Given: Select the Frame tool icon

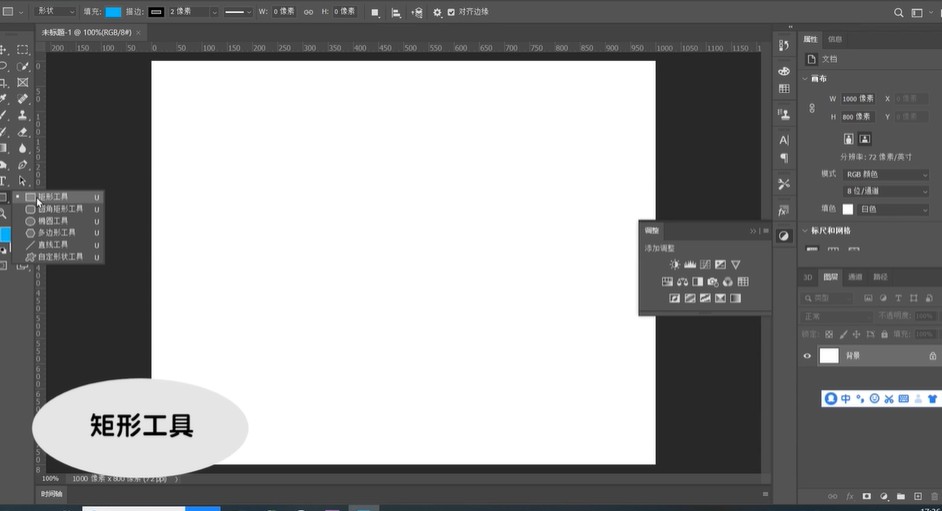Looking at the screenshot, I should tap(23, 82).
